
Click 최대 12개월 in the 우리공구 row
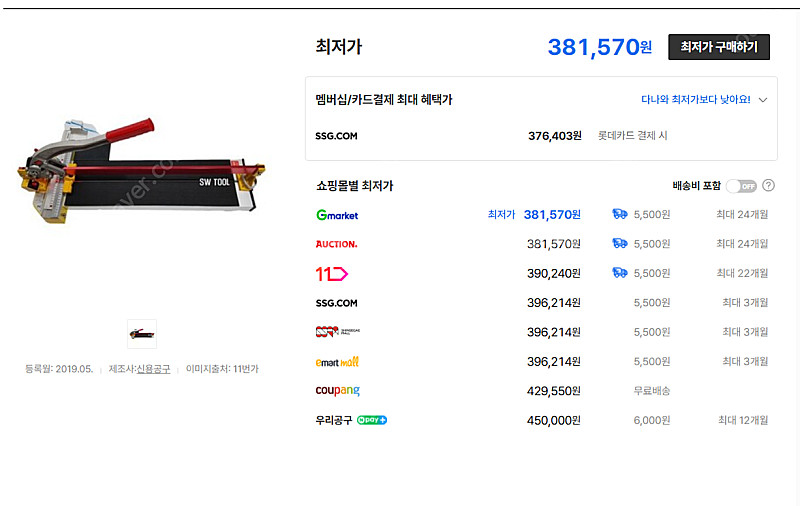[743, 420]
